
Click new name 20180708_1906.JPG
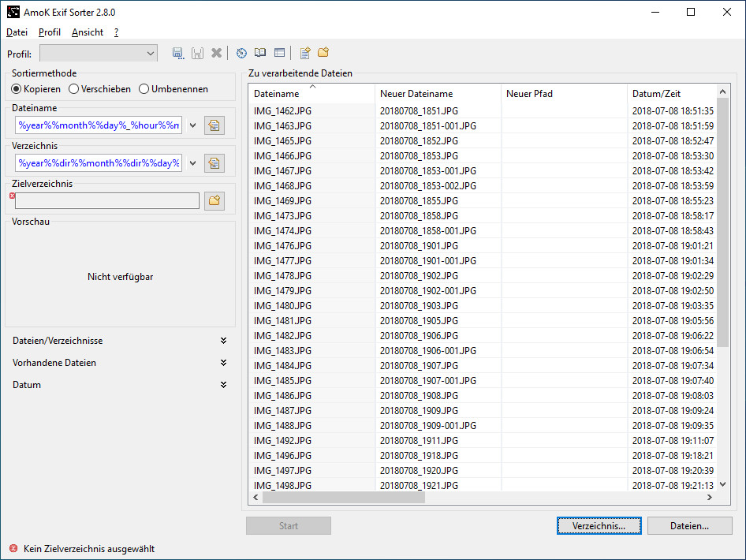(x=420, y=336)
